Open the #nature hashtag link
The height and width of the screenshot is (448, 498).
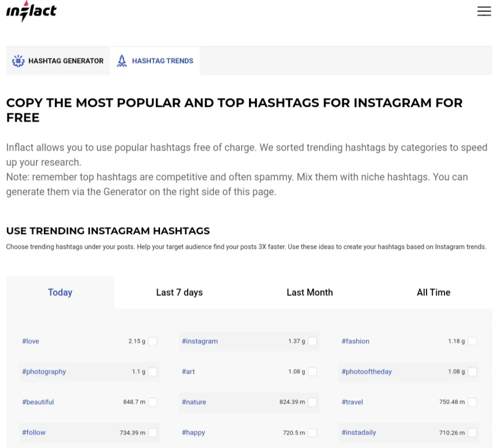click(194, 402)
